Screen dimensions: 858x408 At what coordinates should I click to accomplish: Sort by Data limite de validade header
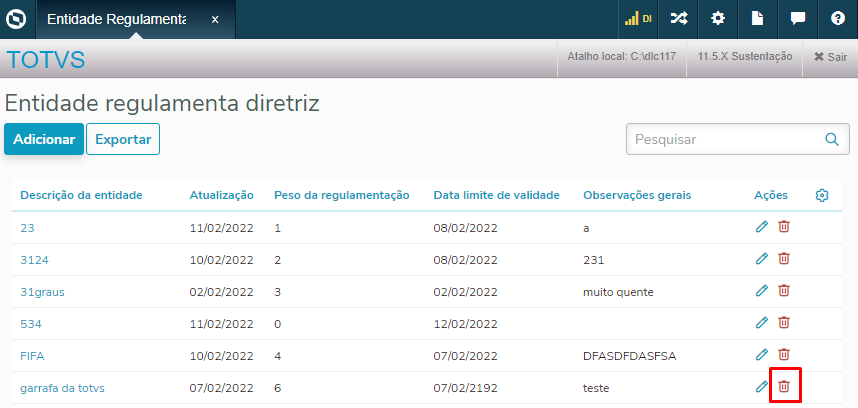[496, 195]
